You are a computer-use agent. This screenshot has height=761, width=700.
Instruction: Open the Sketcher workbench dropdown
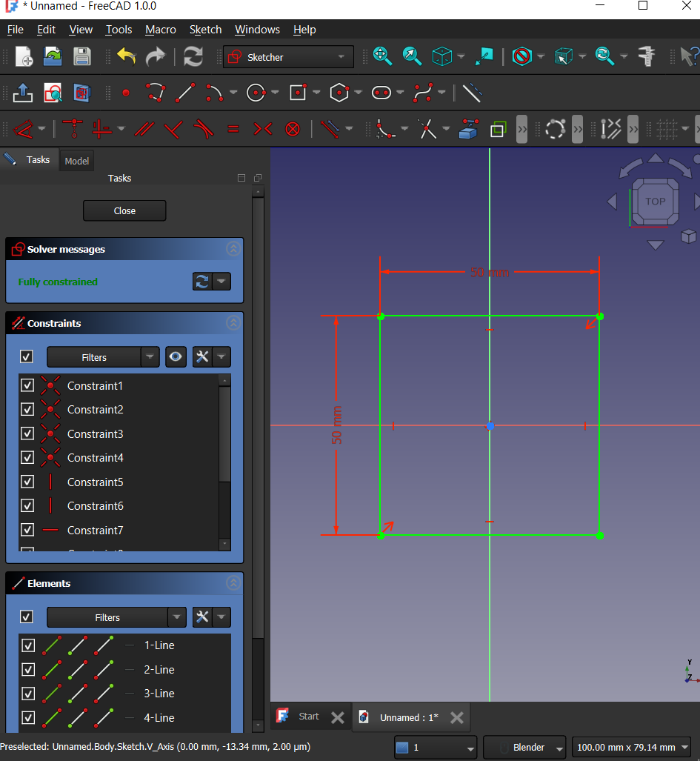pos(288,57)
